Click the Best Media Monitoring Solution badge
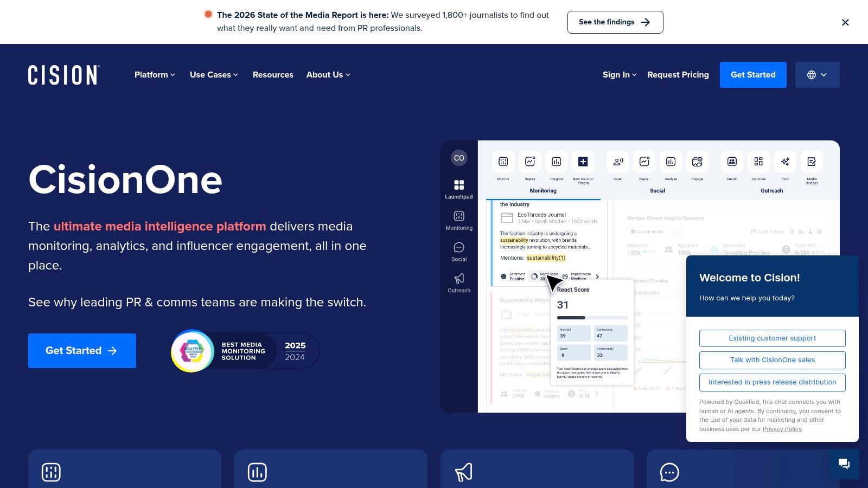868x488 pixels. 245,351
